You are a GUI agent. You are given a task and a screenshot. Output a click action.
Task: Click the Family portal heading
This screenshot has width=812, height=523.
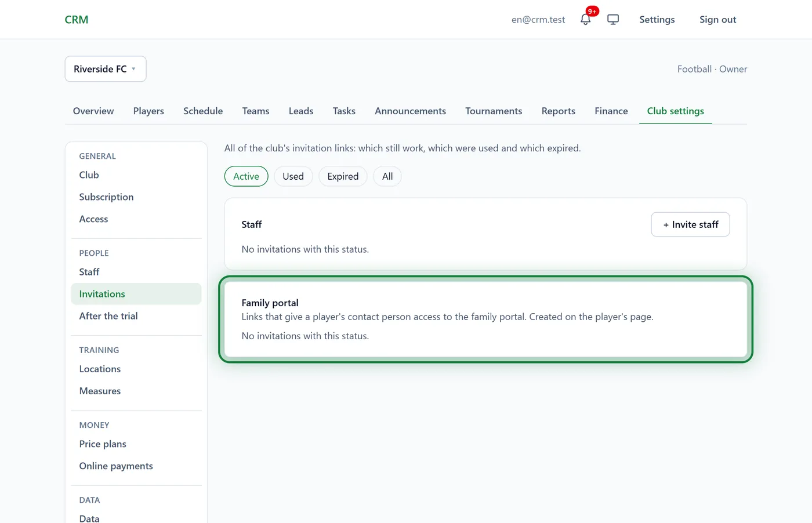pos(270,303)
